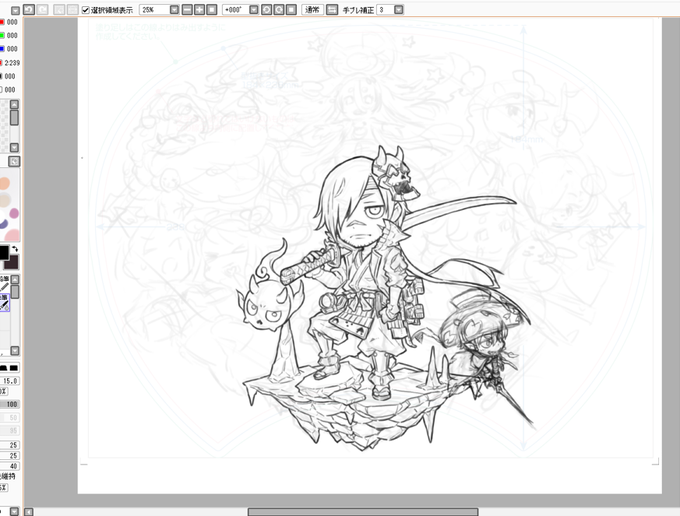
Task: Toggle 選択領域表示 selection display checkbox
Action: point(85,10)
